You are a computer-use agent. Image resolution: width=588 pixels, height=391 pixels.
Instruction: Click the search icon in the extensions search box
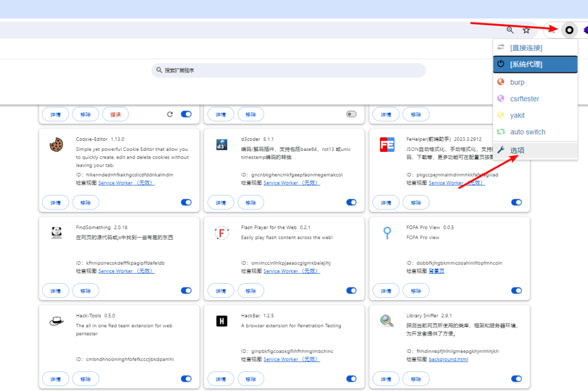[159, 70]
